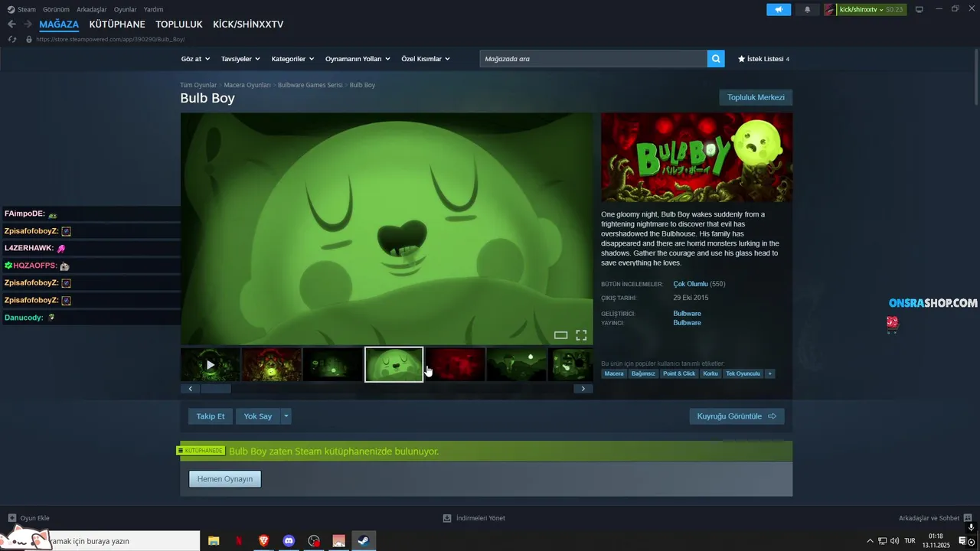Select the Macera tag
The height and width of the screenshot is (551, 980).
(x=614, y=373)
